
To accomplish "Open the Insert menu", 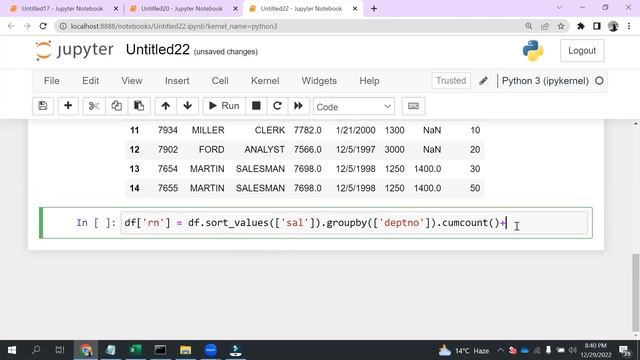I will 177,81.
